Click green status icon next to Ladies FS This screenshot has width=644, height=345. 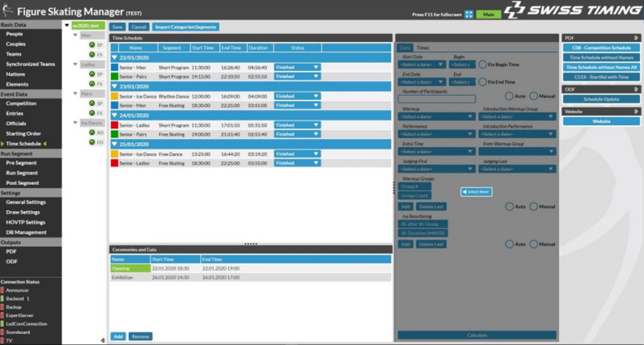(x=92, y=84)
